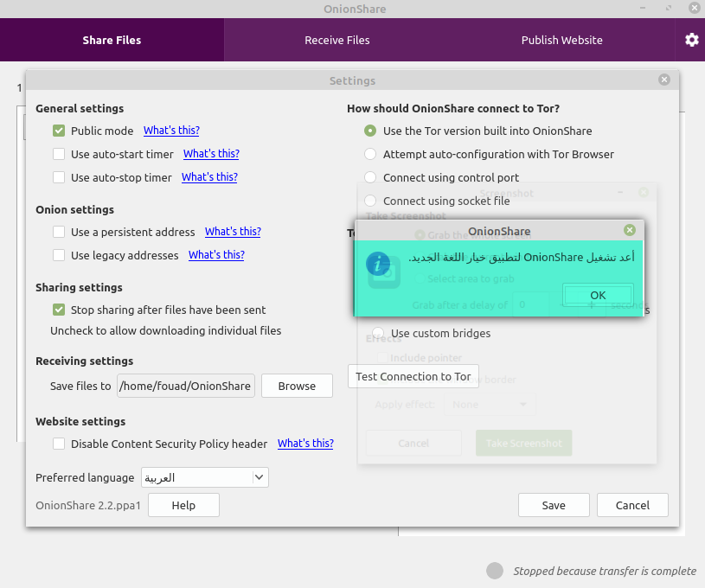The height and width of the screenshot is (588, 705).
Task: Uncheck Stop sharing after files have been sent
Action: (x=59, y=310)
